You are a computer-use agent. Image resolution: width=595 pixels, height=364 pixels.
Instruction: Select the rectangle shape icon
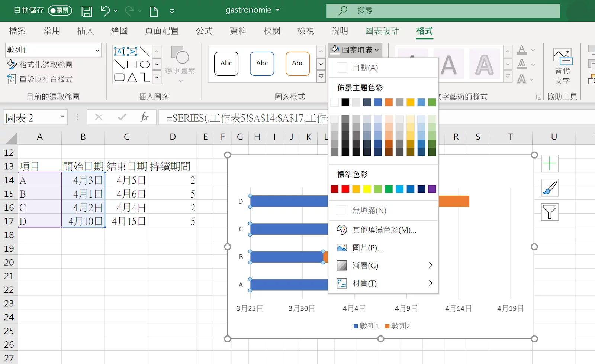(x=132, y=64)
